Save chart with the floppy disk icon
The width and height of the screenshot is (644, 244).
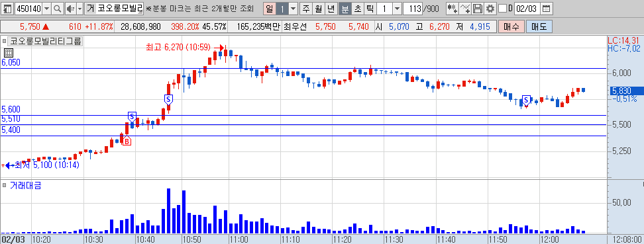pos(477,8)
